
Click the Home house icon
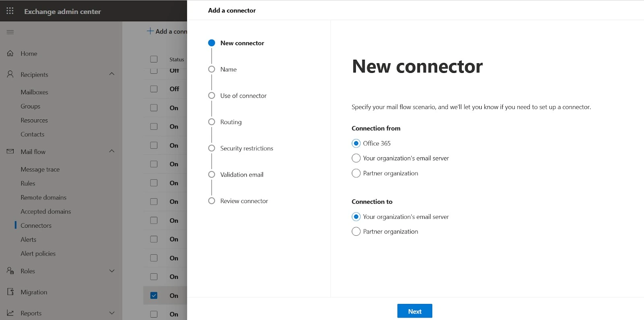10,53
